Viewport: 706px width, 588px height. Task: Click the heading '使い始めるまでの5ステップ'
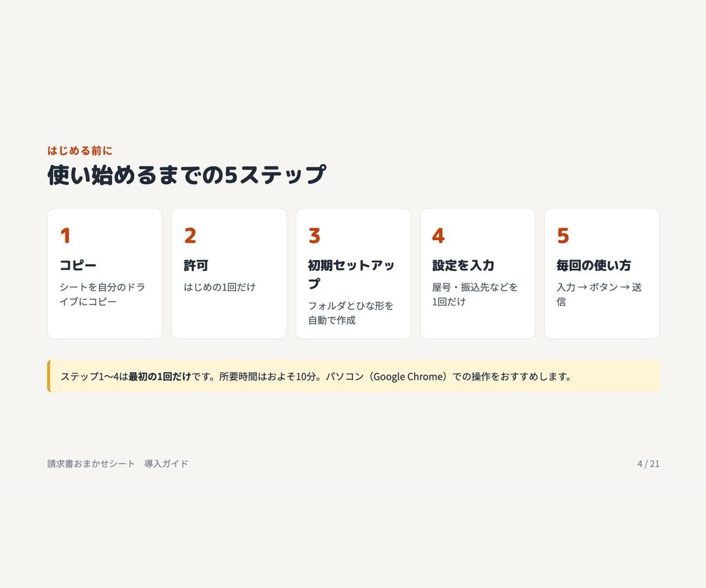pos(186,174)
